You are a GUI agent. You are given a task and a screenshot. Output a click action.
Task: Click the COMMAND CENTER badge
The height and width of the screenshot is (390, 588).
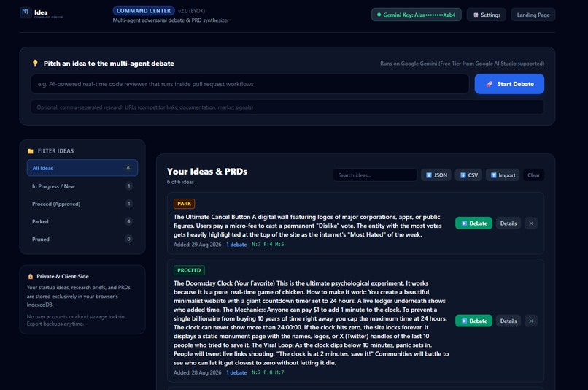click(144, 11)
